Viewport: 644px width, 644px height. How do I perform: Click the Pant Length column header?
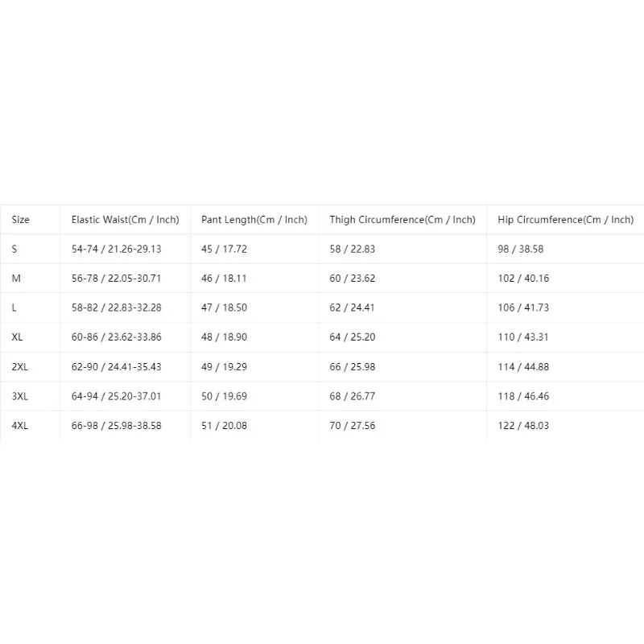(x=254, y=220)
